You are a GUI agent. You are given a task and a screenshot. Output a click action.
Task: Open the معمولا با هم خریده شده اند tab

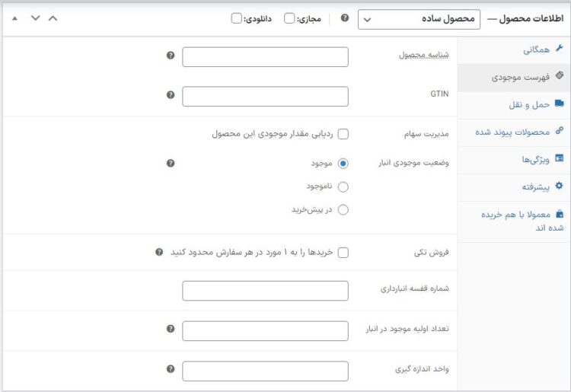(x=514, y=221)
